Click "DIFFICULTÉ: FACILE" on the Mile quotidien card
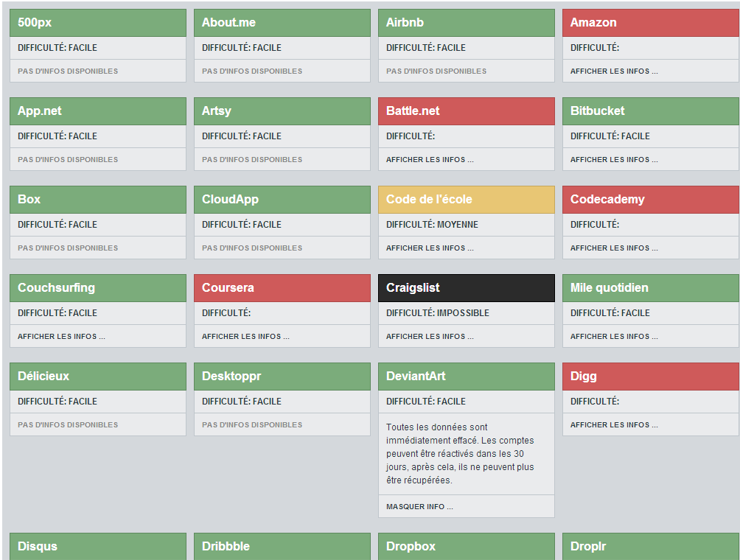Viewport: 740px width, 560px height. (610, 312)
